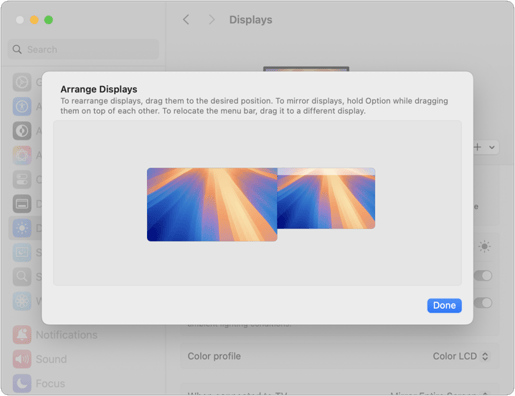
Task: Go forward with the right arrow
Action: [211, 20]
